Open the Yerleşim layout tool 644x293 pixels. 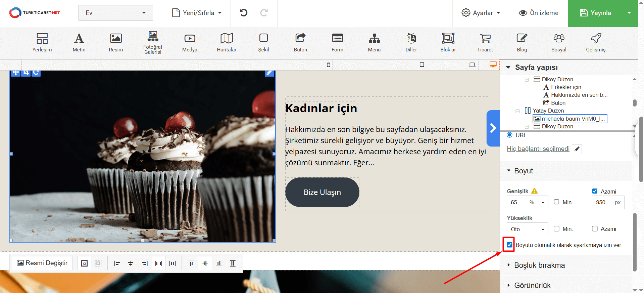pos(42,43)
